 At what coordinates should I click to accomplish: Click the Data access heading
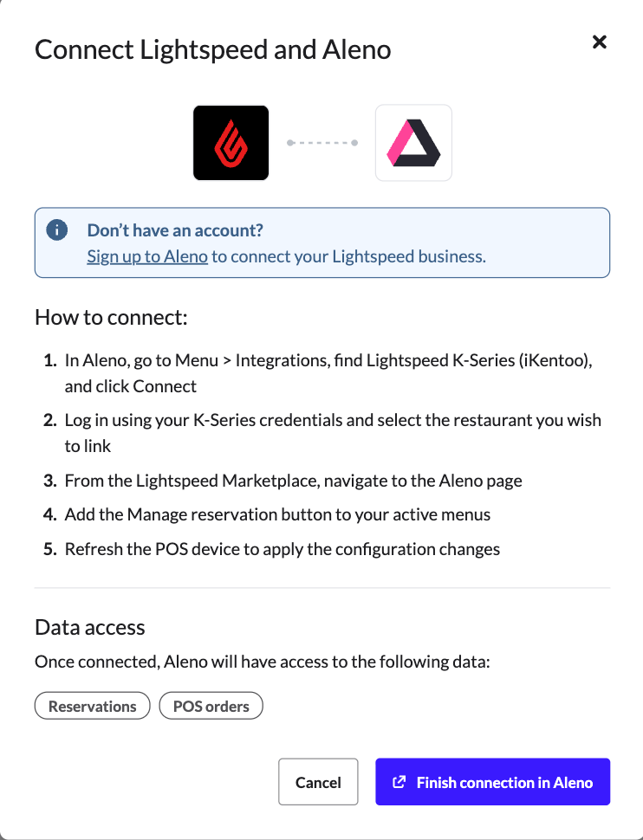click(90, 627)
